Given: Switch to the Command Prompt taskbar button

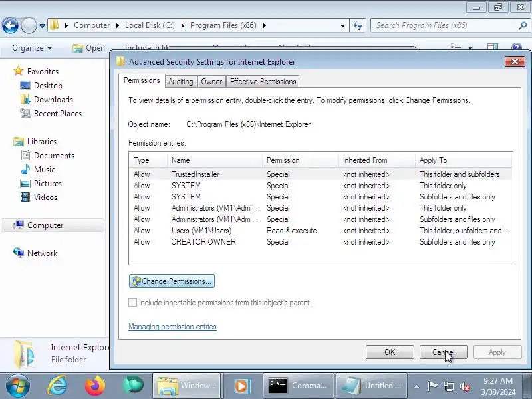Looking at the screenshot, I should 298,386.
